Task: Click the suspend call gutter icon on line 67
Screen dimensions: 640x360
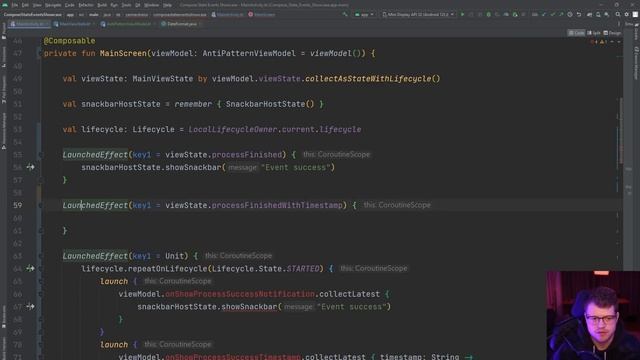Action: pyautogui.click(x=31, y=306)
